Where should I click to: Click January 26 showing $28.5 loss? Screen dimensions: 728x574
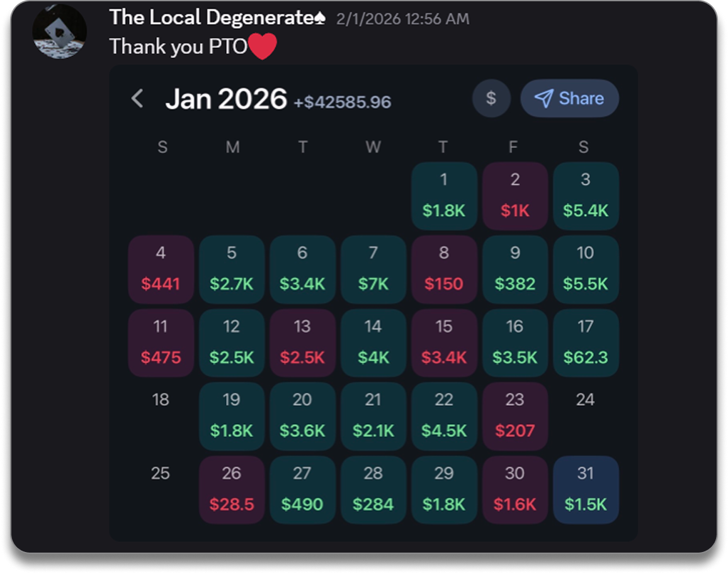click(231, 489)
